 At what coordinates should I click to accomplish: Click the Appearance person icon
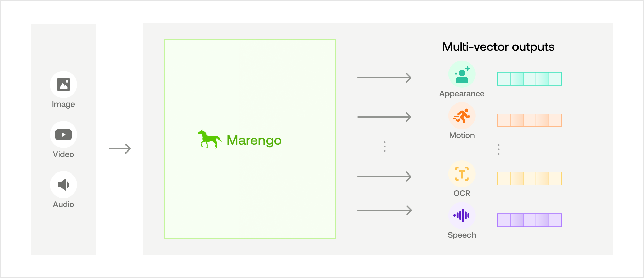462,75
